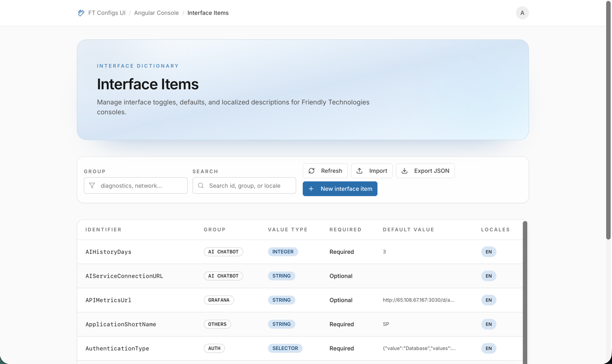Focus the Search id, group, or locale field

(x=244, y=185)
